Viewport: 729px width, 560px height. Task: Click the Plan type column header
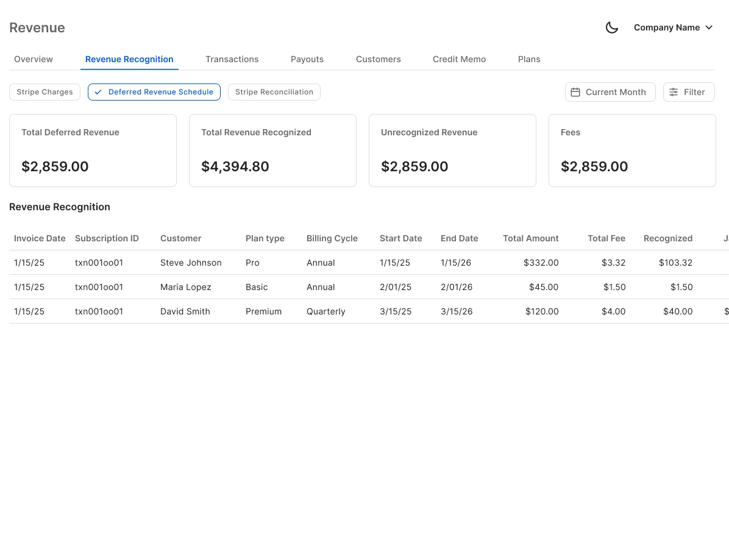pyautogui.click(x=265, y=238)
